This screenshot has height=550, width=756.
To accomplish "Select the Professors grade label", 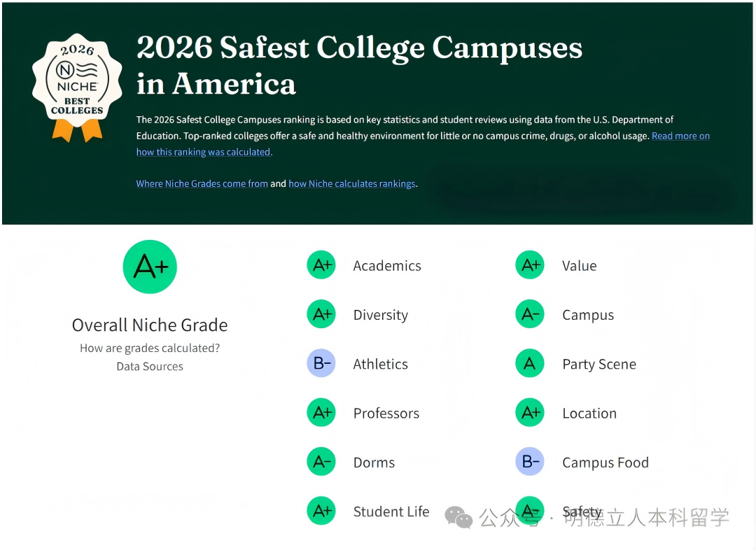I will coord(386,414).
